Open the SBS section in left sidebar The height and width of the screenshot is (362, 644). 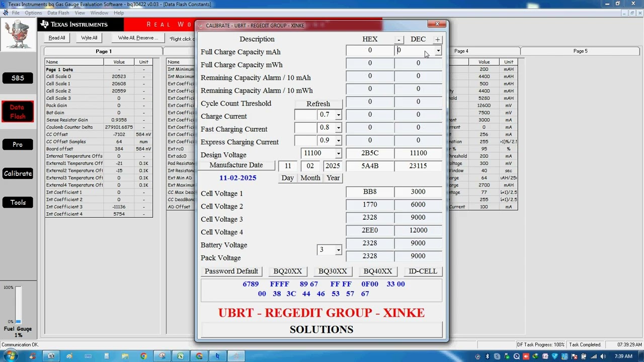(x=18, y=78)
